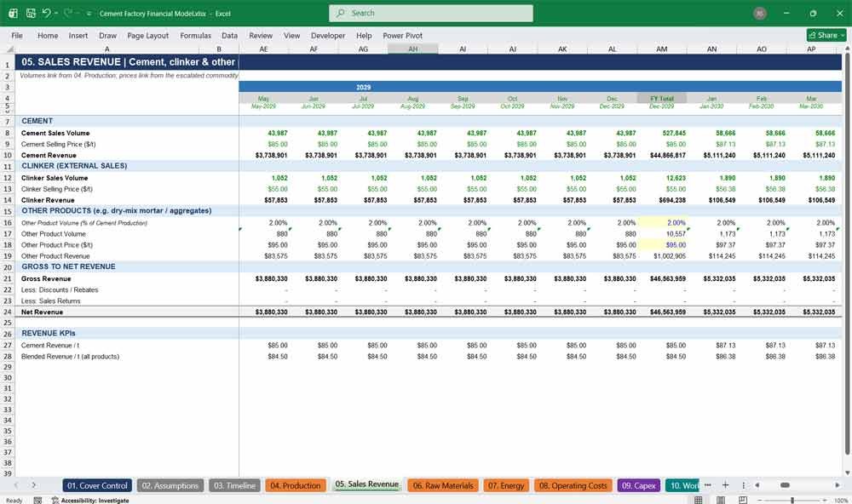Click the Select All corner triangle
Image resolution: width=852 pixels, height=504 pixels.
point(9,49)
